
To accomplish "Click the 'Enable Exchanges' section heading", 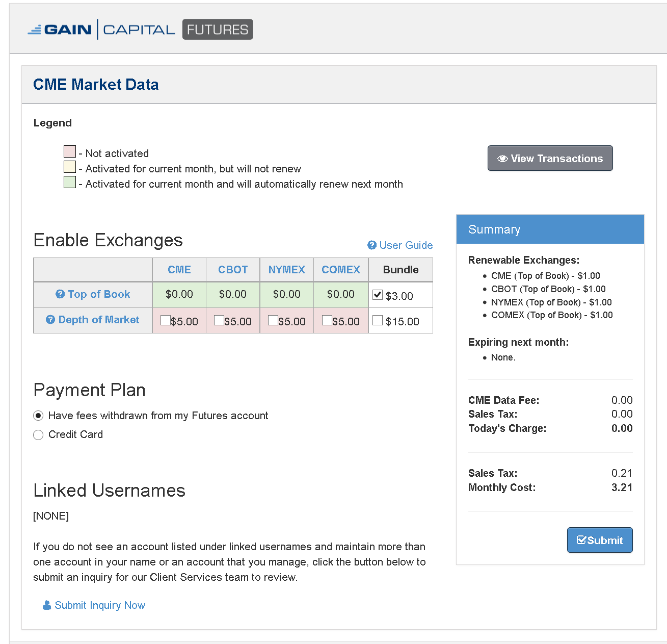I will click(x=108, y=240).
